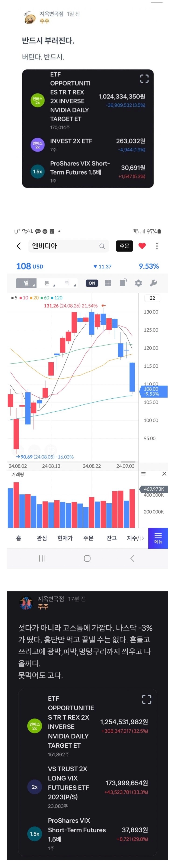Tap the red heart favorite icon
This screenshot has width=175, height=868.
coord(142,246)
